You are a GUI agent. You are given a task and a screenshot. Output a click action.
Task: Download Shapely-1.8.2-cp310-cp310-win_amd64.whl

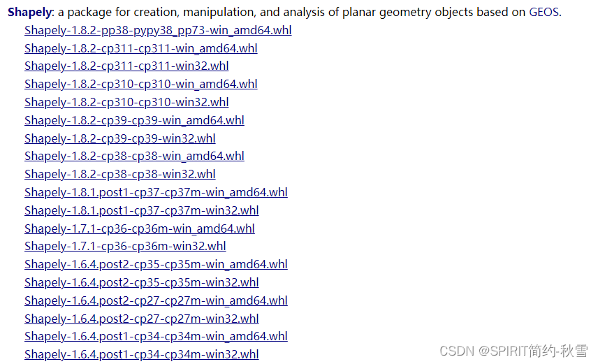click(140, 84)
